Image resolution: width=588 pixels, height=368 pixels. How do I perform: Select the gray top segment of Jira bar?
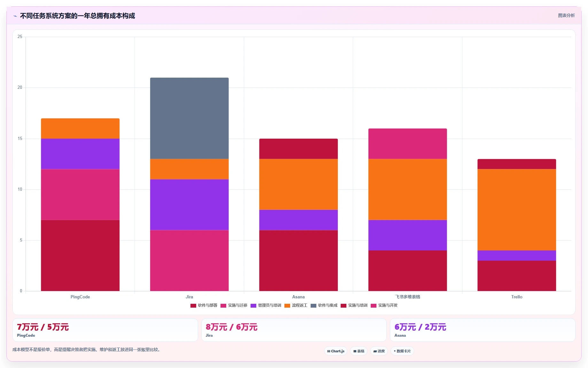point(190,119)
